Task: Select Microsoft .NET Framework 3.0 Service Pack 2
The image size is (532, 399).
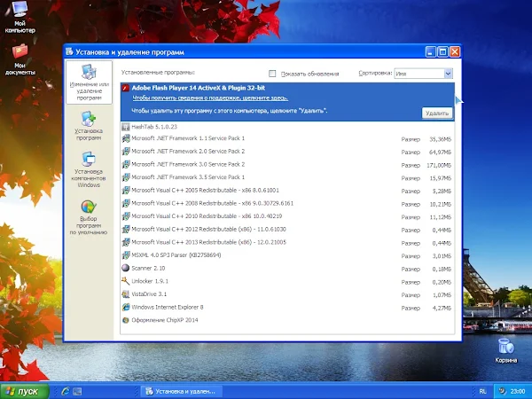Action: point(287,164)
